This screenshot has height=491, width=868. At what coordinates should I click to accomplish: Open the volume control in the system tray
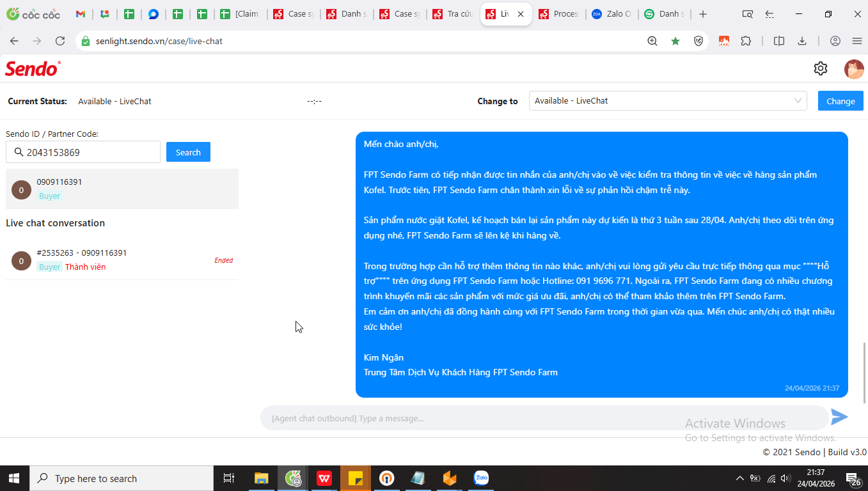click(x=785, y=478)
